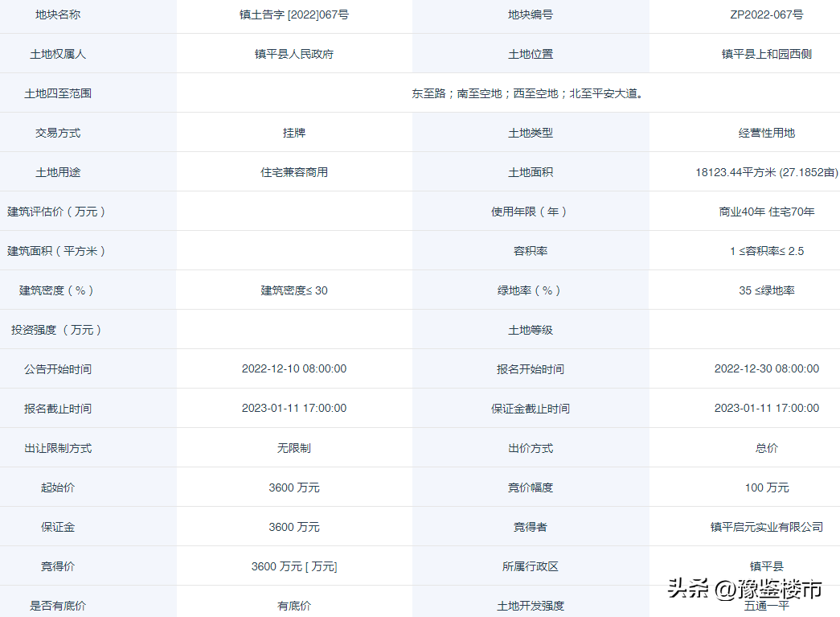Select the land owner value 镇平县人民政府
This screenshot has width=840, height=617.
coord(293,54)
